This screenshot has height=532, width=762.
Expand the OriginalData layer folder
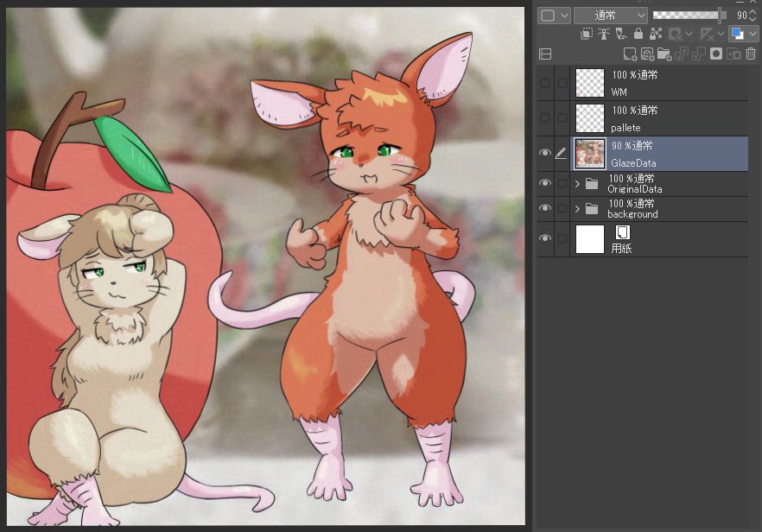(577, 183)
